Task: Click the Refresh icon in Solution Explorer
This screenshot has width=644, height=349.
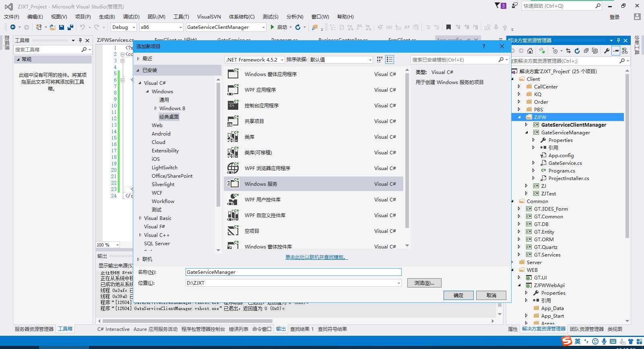Action: pos(577,51)
